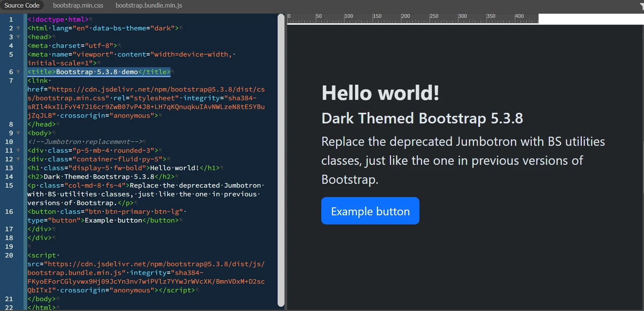Click the '</head>' closing tag on line 8
Screen dimensions: 644x311
click(x=42, y=124)
